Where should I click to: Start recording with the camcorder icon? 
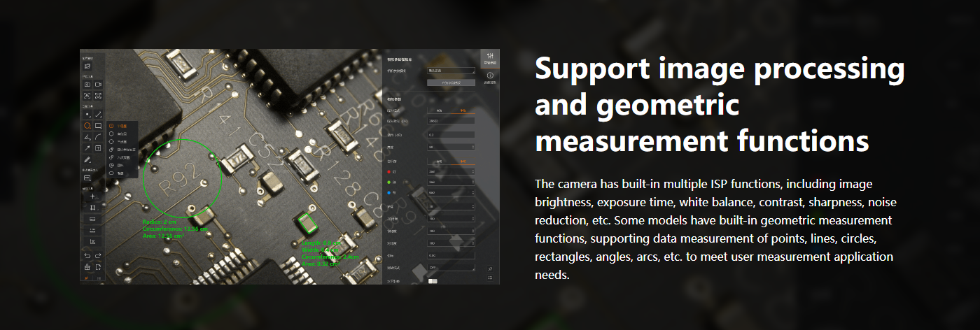(98, 84)
